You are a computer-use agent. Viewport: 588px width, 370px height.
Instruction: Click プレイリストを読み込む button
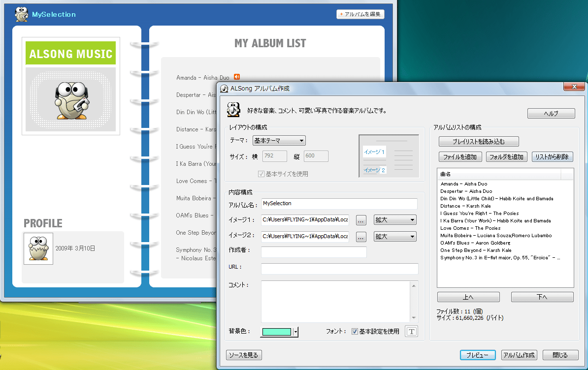(479, 142)
